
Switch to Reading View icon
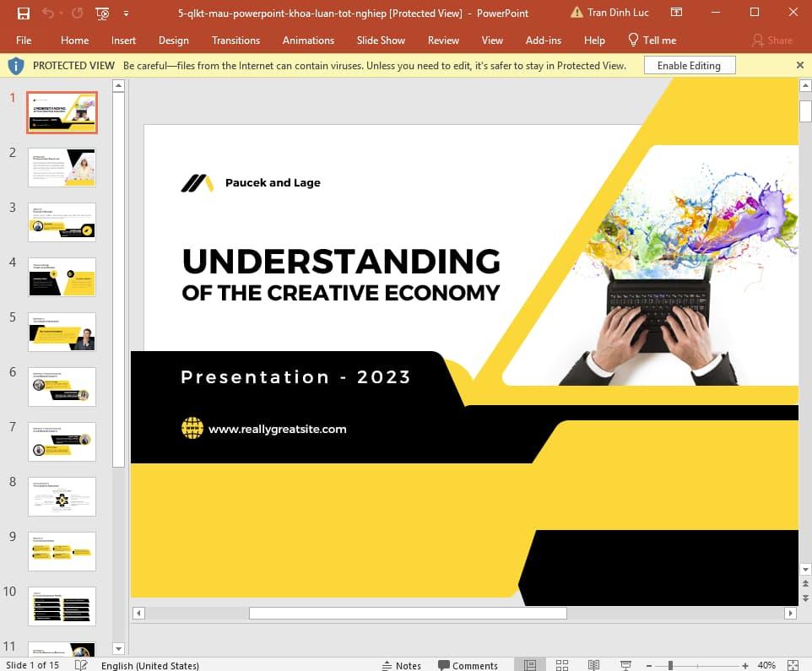pyautogui.click(x=593, y=665)
